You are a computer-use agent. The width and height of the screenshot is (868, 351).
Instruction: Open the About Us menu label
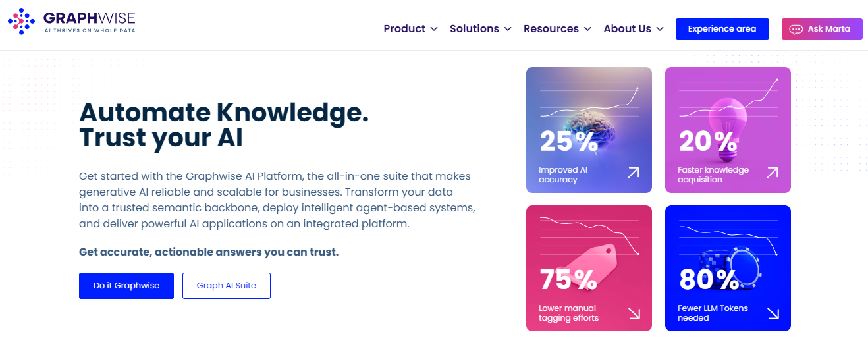627,29
